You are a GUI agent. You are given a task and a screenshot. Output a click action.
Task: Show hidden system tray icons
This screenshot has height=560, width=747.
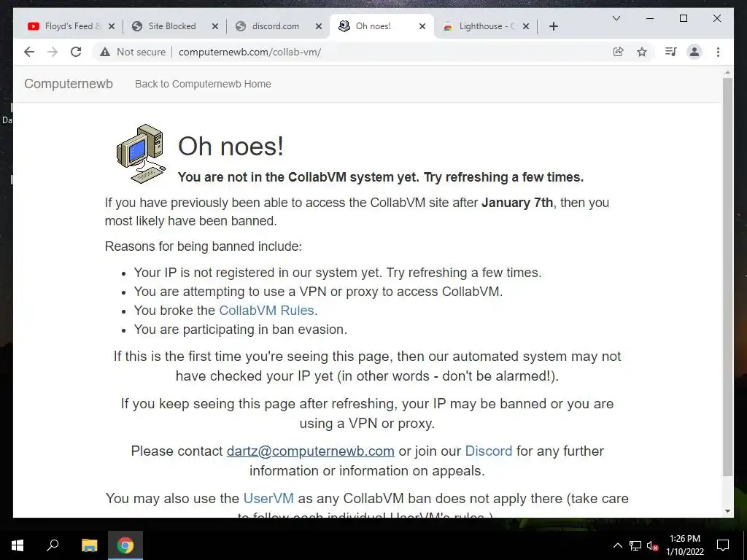coord(617,545)
